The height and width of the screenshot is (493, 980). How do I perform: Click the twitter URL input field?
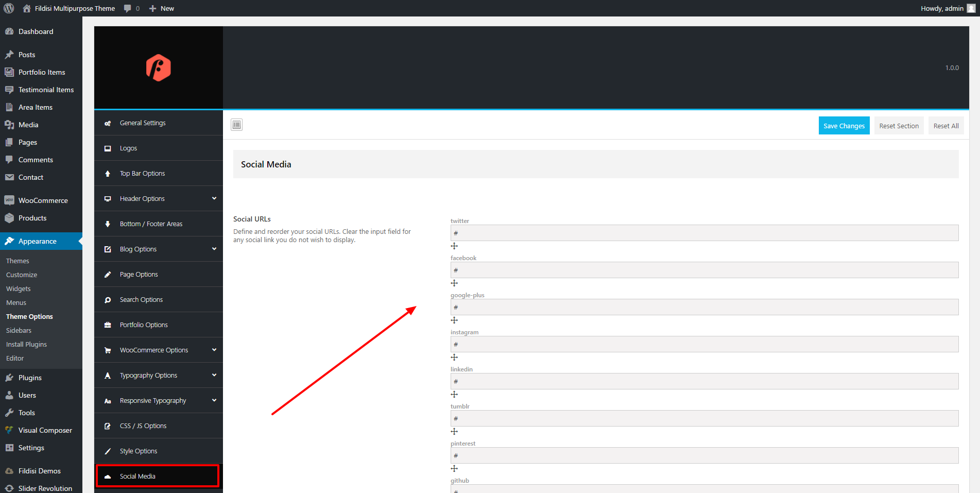coord(704,233)
